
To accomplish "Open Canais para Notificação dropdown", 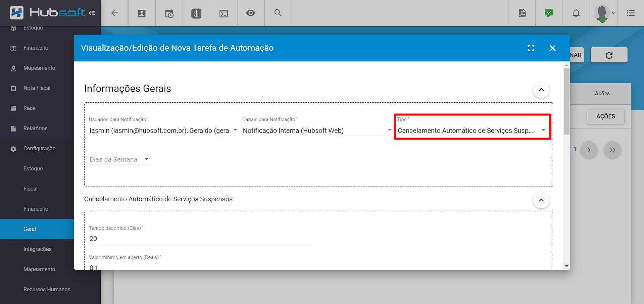I will [317, 131].
